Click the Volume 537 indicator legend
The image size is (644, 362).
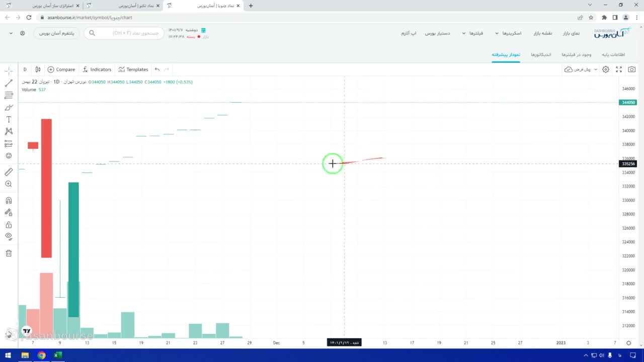click(34, 89)
